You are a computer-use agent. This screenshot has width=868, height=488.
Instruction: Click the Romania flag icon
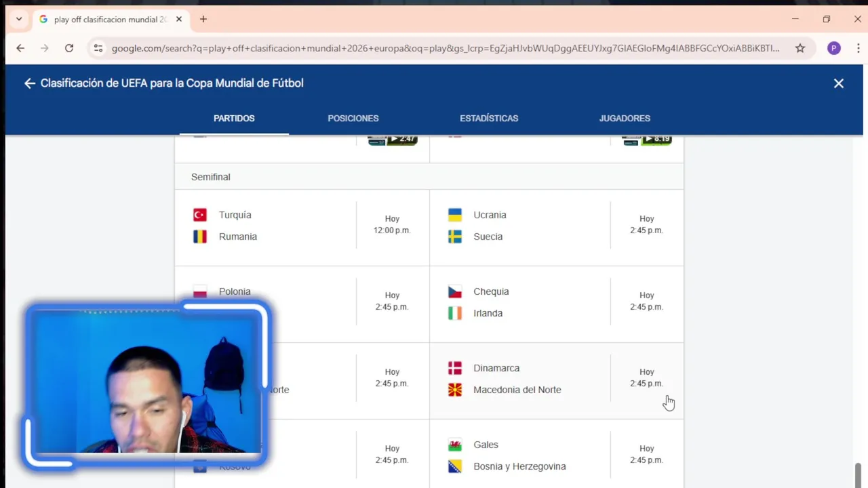point(200,237)
